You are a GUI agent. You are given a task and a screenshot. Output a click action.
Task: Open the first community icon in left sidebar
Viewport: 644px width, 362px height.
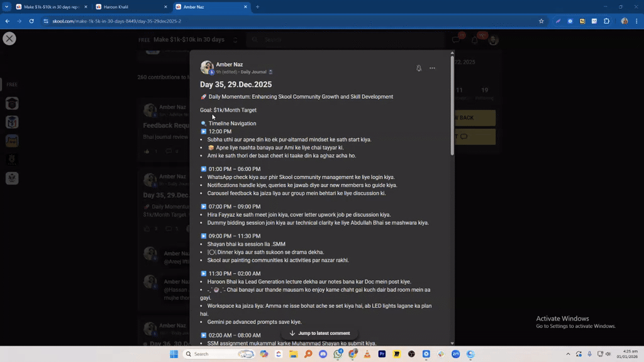tap(12, 104)
